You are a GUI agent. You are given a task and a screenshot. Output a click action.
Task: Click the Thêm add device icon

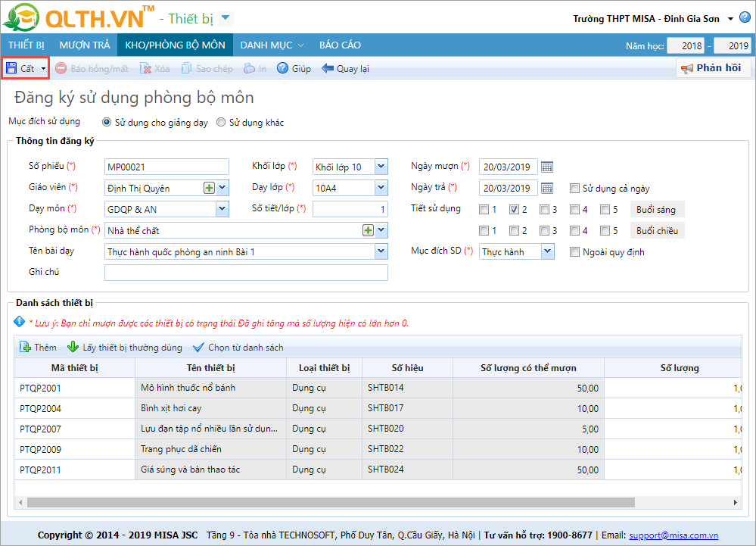(25, 347)
